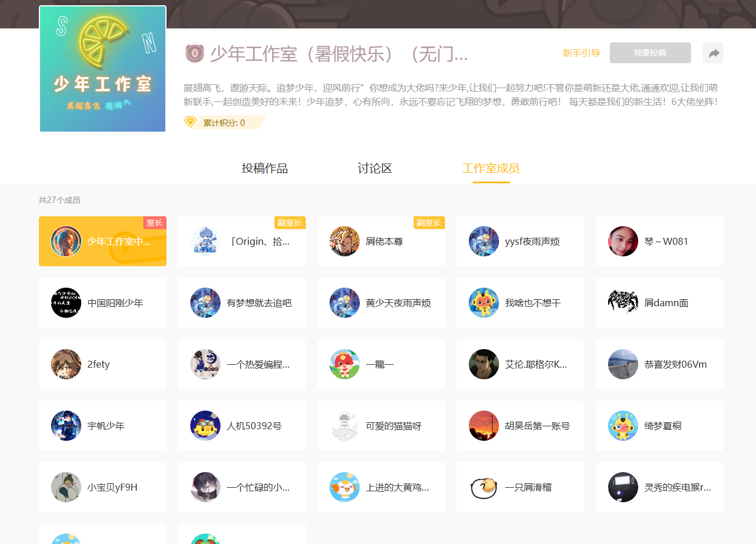Image resolution: width=756 pixels, height=544 pixels.
Task: Click the anime avatar of 宇帆少年
Action: (66, 426)
